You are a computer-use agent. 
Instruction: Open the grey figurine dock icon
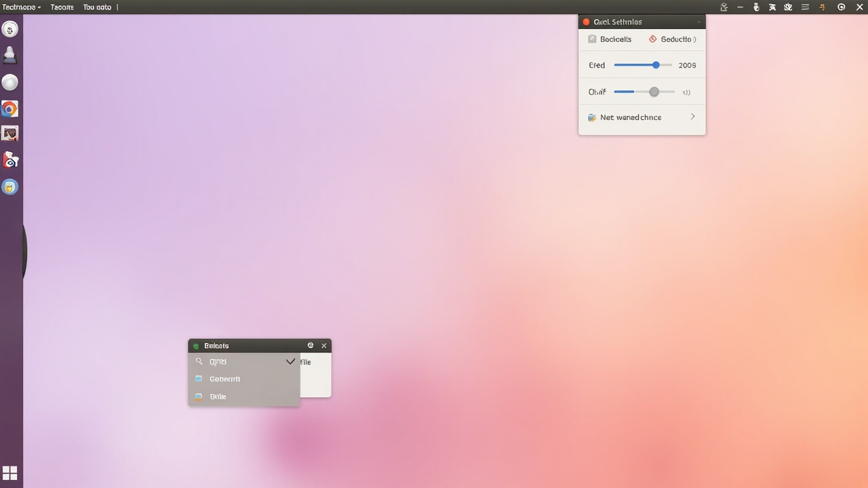pyautogui.click(x=10, y=55)
